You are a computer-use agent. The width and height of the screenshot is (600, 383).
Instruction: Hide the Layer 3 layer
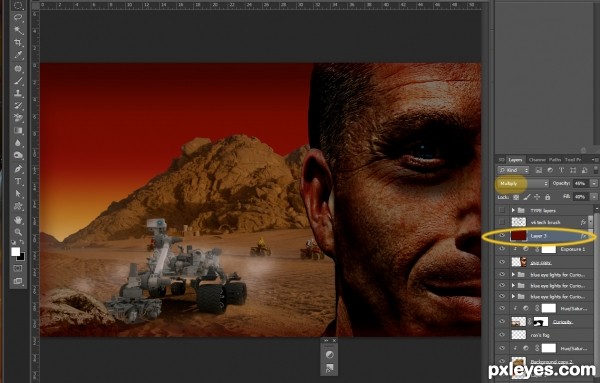pyautogui.click(x=502, y=236)
